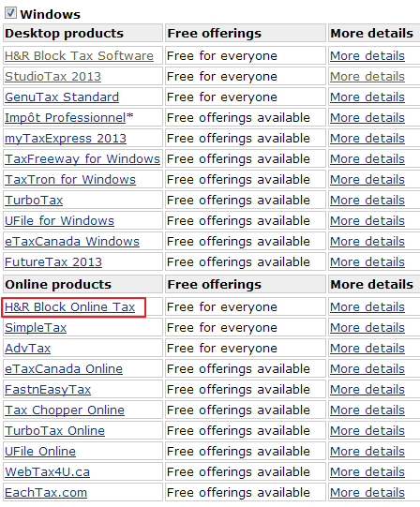420x507 pixels.
Task: Open the TurboTax desktop product link
Action: click(34, 201)
